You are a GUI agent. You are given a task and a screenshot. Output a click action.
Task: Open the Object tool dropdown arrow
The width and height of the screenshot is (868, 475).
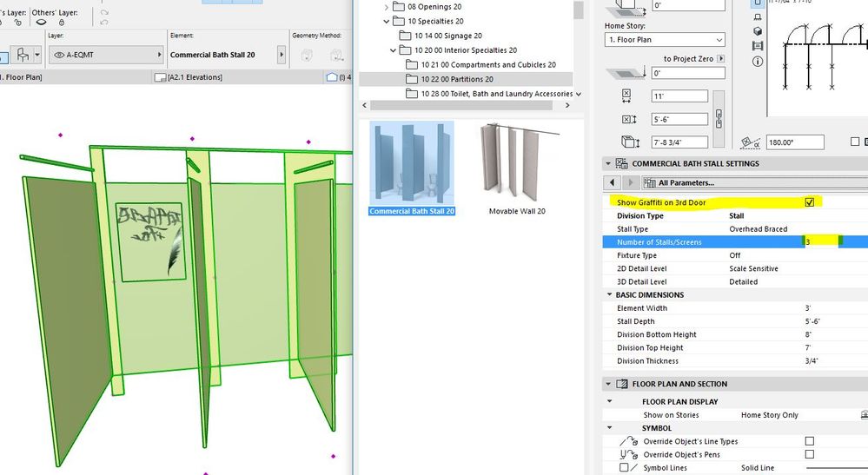point(37,55)
